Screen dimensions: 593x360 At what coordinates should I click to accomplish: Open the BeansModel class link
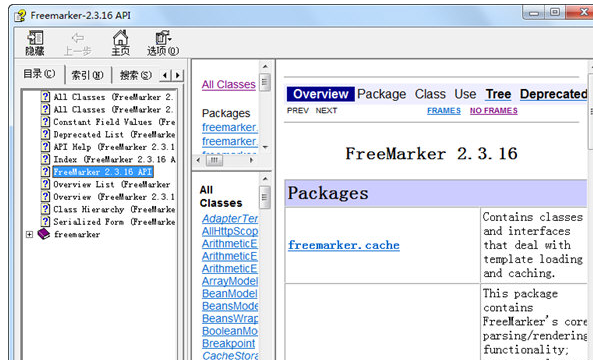click(x=230, y=306)
